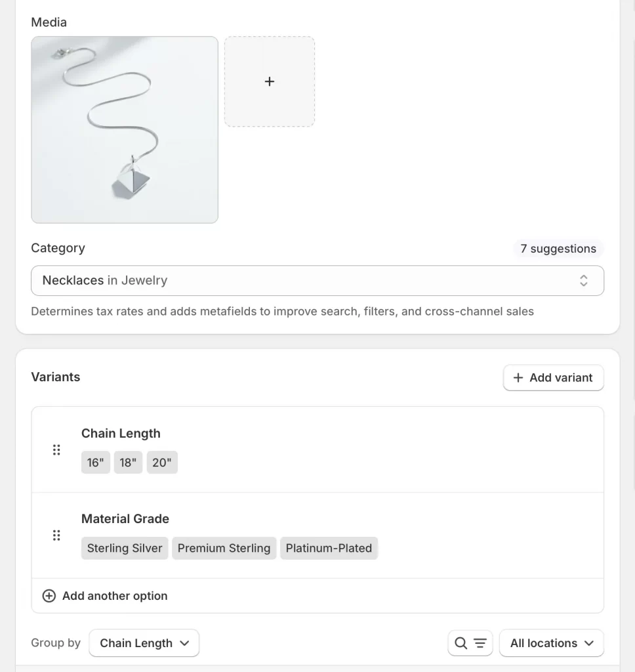The height and width of the screenshot is (672, 635).
Task: Select the Sterling Silver material value
Action: (124, 548)
